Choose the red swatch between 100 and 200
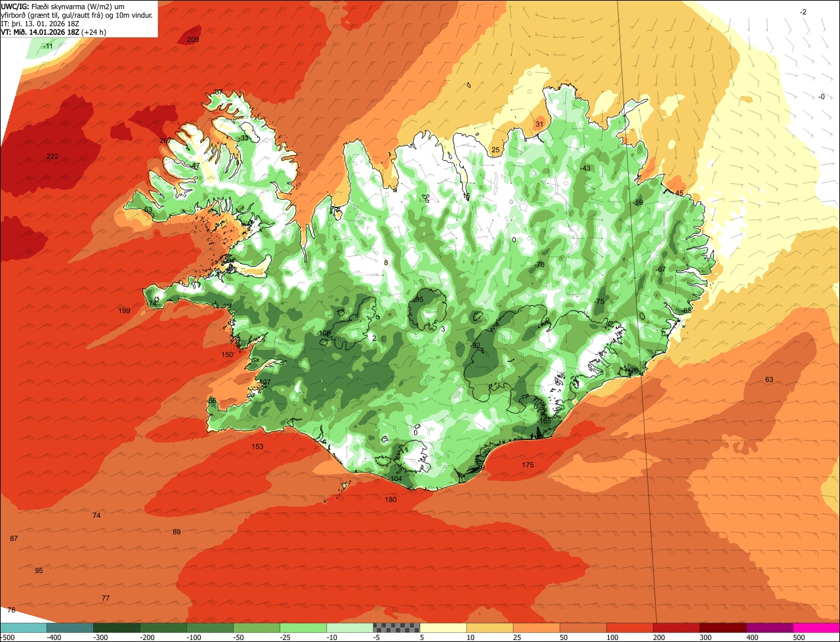 629,628
